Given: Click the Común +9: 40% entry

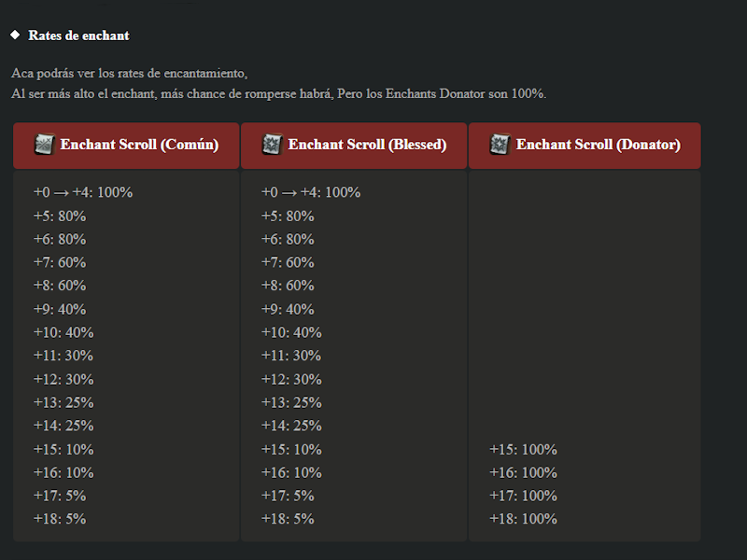Looking at the screenshot, I should [60, 310].
